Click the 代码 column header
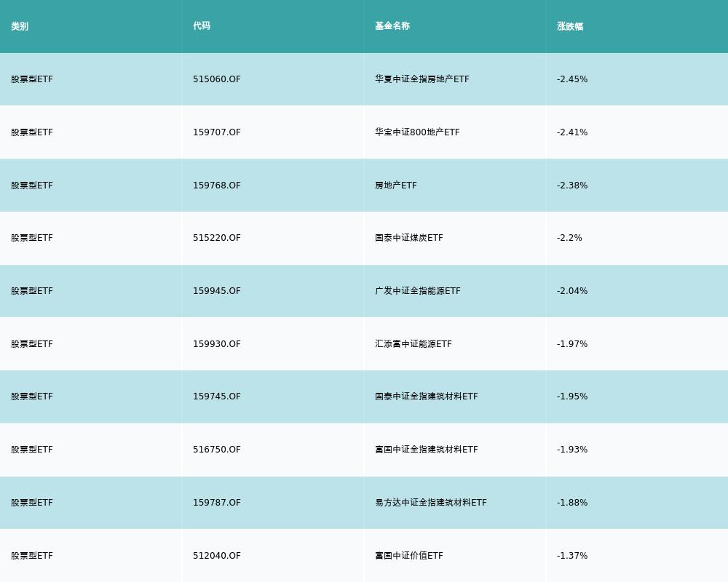 coord(202,26)
